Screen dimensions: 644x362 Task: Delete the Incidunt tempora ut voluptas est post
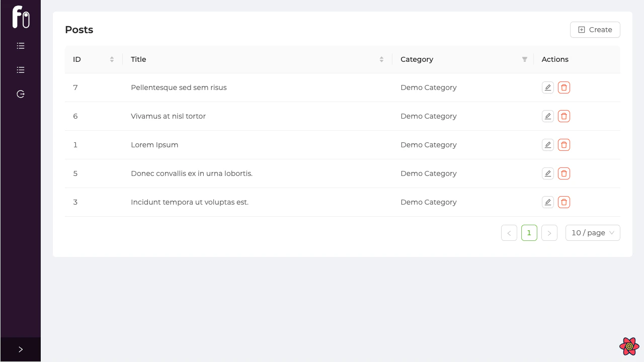pyautogui.click(x=564, y=202)
